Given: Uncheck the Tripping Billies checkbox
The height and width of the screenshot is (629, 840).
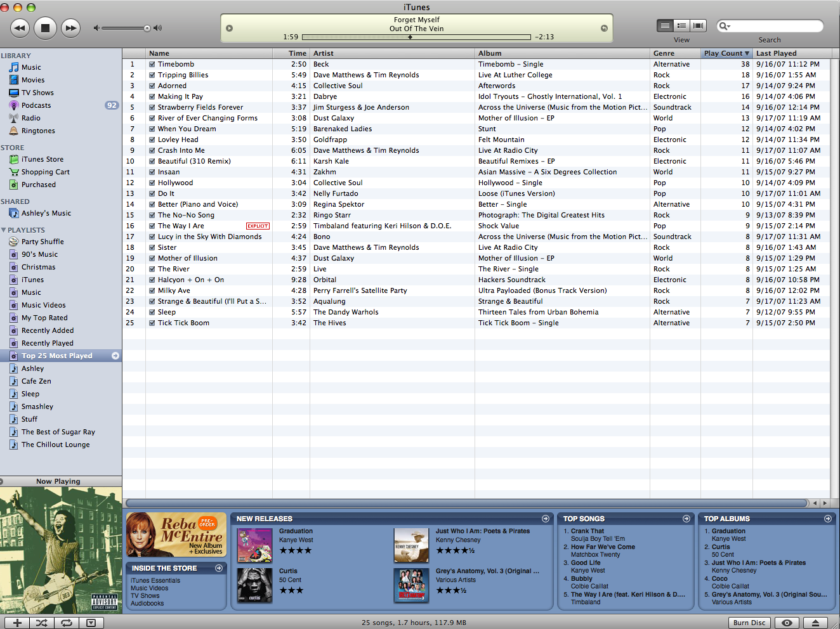Looking at the screenshot, I should 152,75.
